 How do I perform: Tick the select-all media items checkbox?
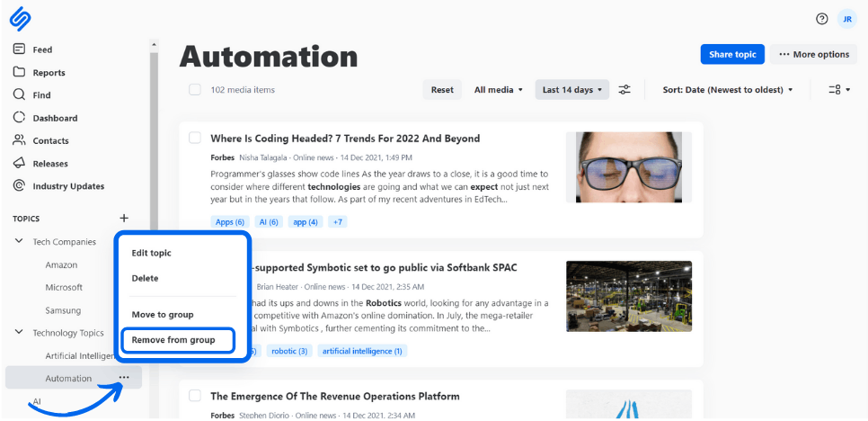195,90
